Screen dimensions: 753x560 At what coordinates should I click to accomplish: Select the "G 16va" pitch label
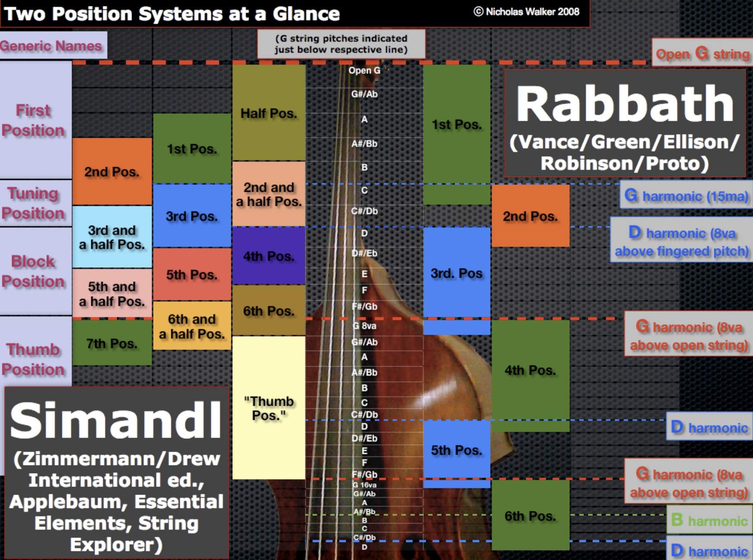coord(364,485)
